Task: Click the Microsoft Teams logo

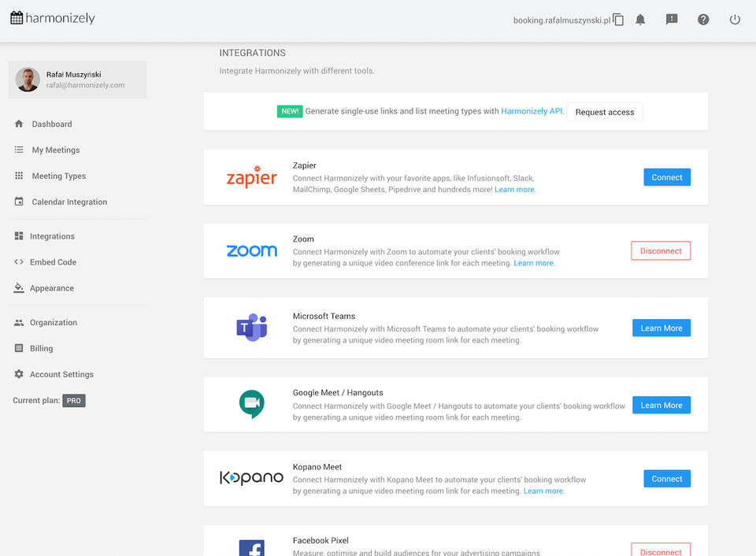Action: coord(251,327)
